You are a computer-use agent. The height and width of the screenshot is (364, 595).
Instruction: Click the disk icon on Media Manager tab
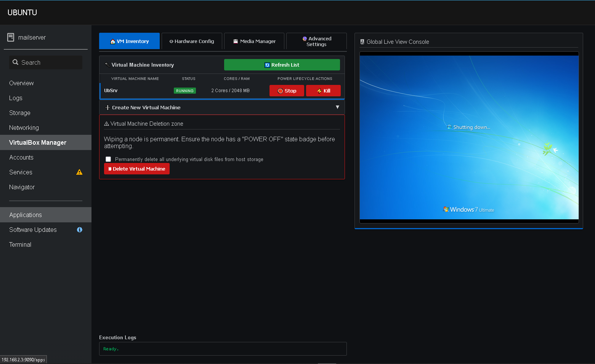pos(236,41)
